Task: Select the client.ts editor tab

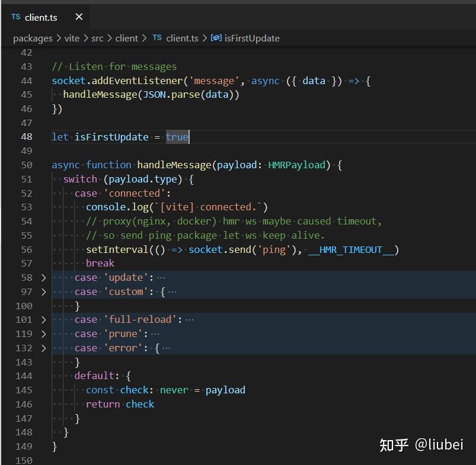Action: click(45, 17)
